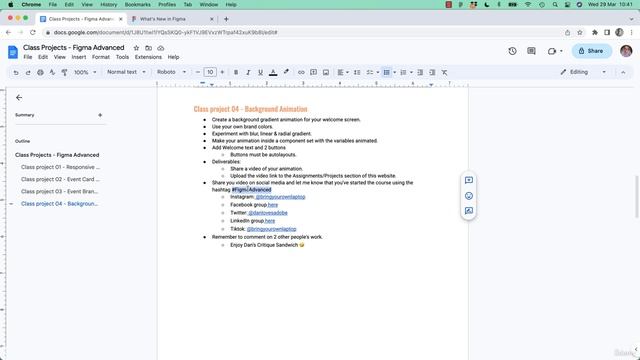
Task: Open the Facebook group here link
Action: coord(273,205)
